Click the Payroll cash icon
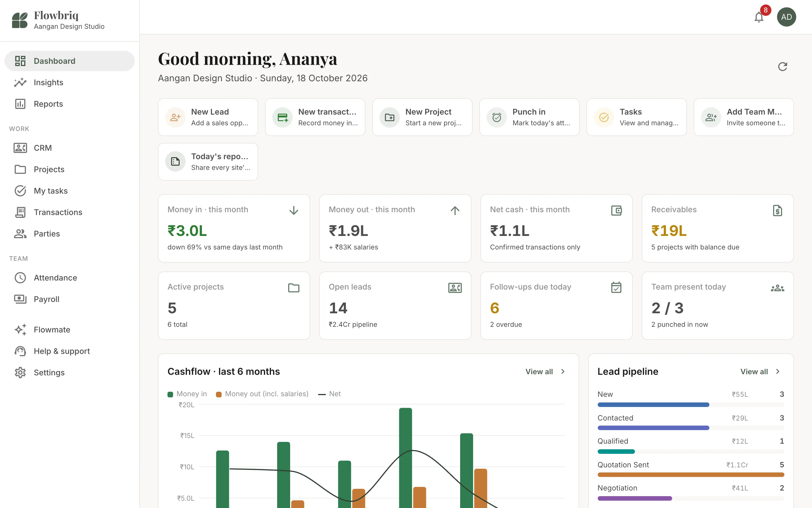812x508 pixels. [20, 299]
